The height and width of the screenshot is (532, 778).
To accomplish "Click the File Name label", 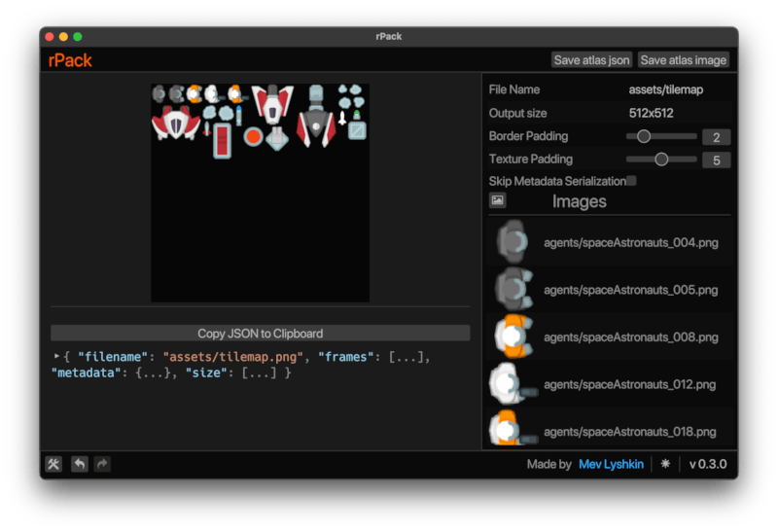I will pyautogui.click(x=514, y=89).
